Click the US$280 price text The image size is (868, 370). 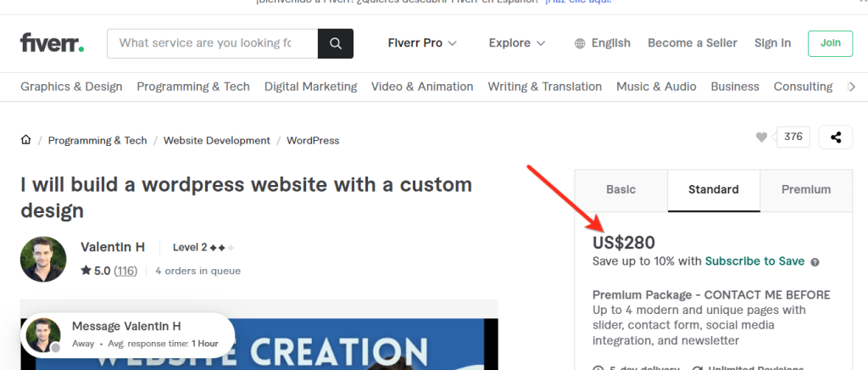624,243
